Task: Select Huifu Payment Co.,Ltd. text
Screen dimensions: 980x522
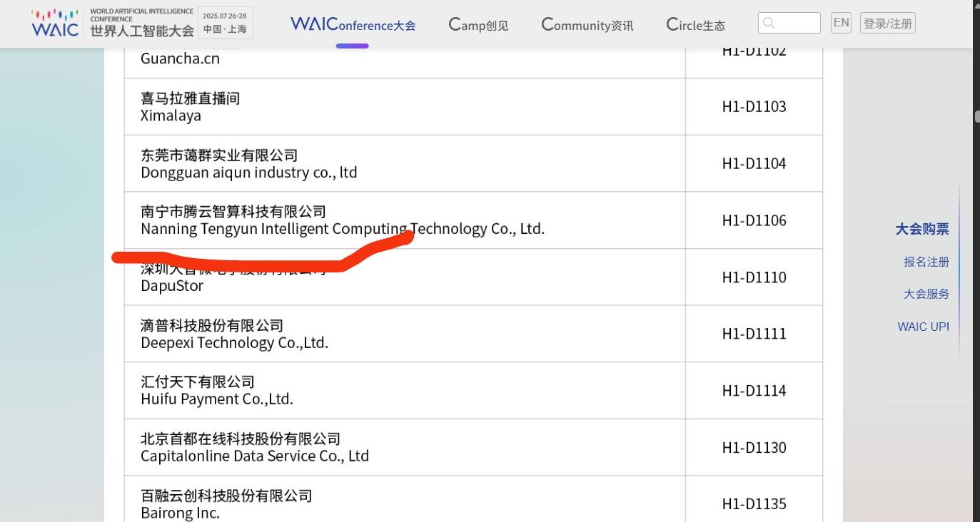Action: pyautogui.click(x=217, y=399)
